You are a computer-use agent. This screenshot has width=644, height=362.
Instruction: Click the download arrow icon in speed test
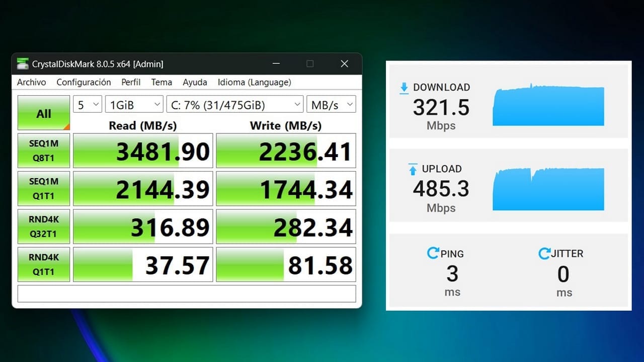coord(404,89)
